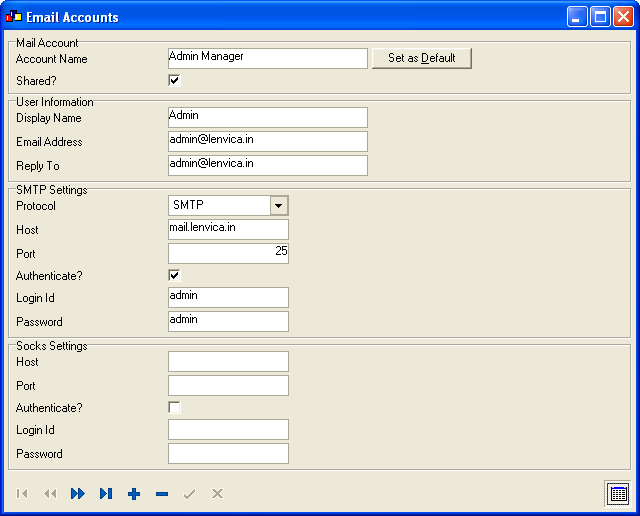
Task: Click the Display Name field
Action: coord(268,117)
